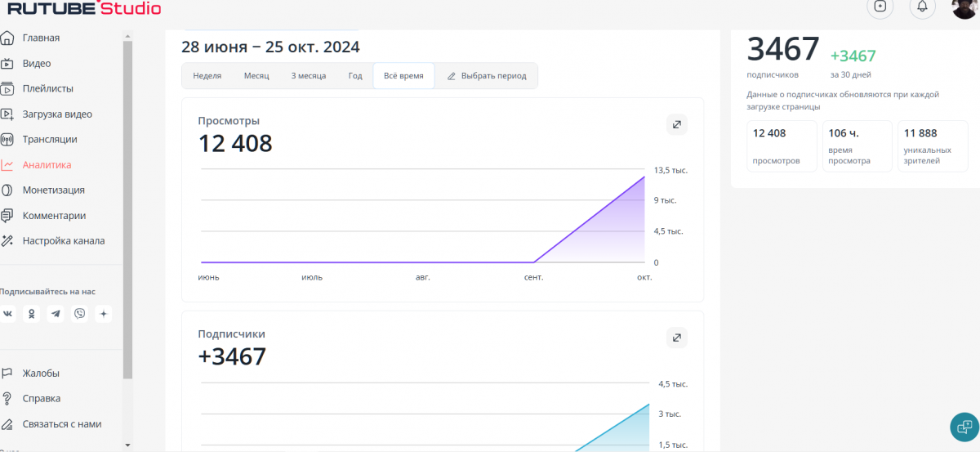Open Монетизация in the sidebar
This screenshot has height=452, width=980.
pos(53,190)
